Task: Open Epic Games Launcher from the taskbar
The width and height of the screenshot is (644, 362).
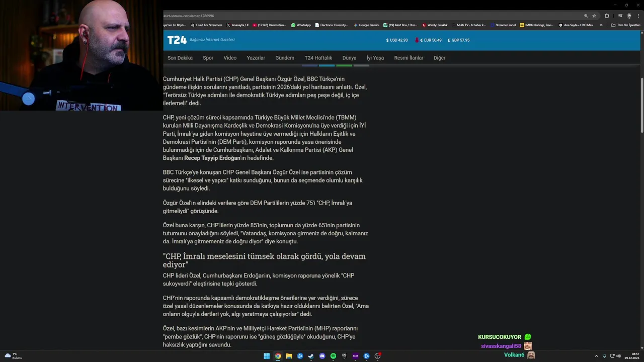Action: tap(344, 356)
